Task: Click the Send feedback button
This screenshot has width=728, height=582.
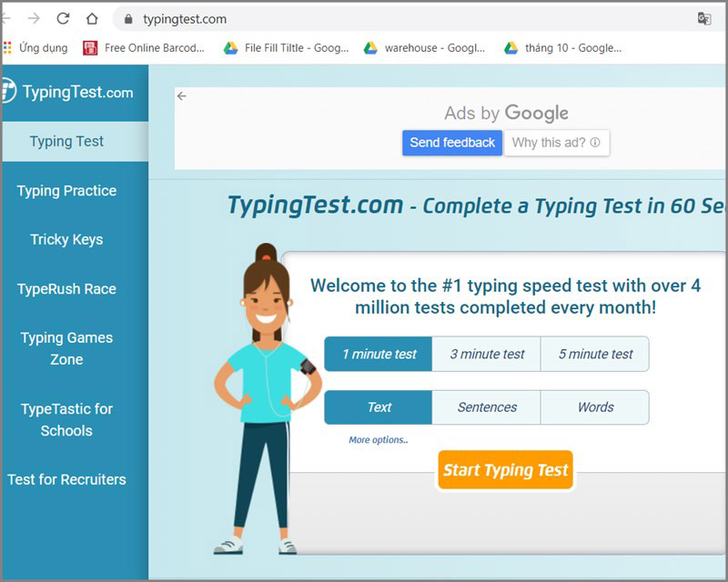Action: tap(452, 143)
